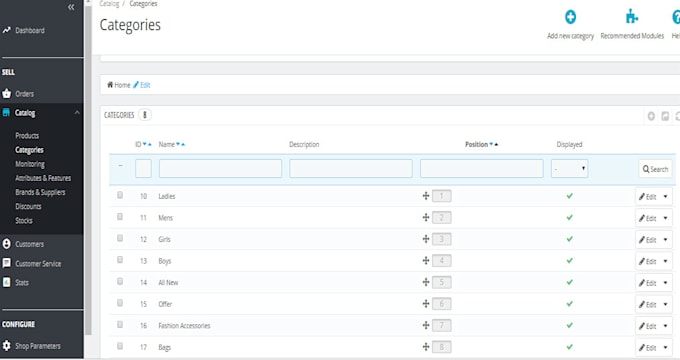Click the move handle icon for Ladies
Image resolution: width=680 pixels, height=360 pixels.
(426, 196)
